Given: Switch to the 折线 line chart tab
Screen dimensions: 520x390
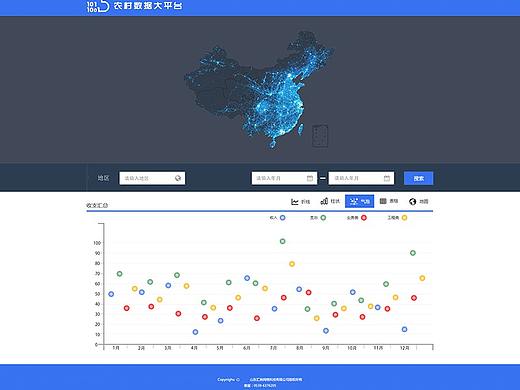Looking at the screenshot, I should click(x=301, y=201).
